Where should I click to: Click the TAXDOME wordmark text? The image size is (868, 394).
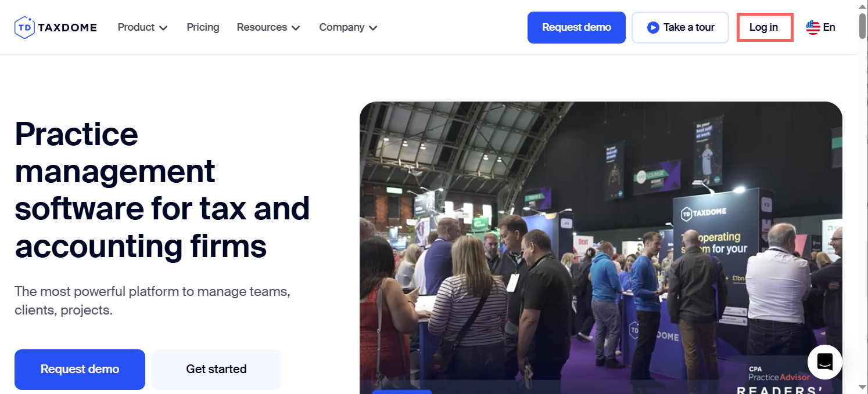(x=67, y=27)
